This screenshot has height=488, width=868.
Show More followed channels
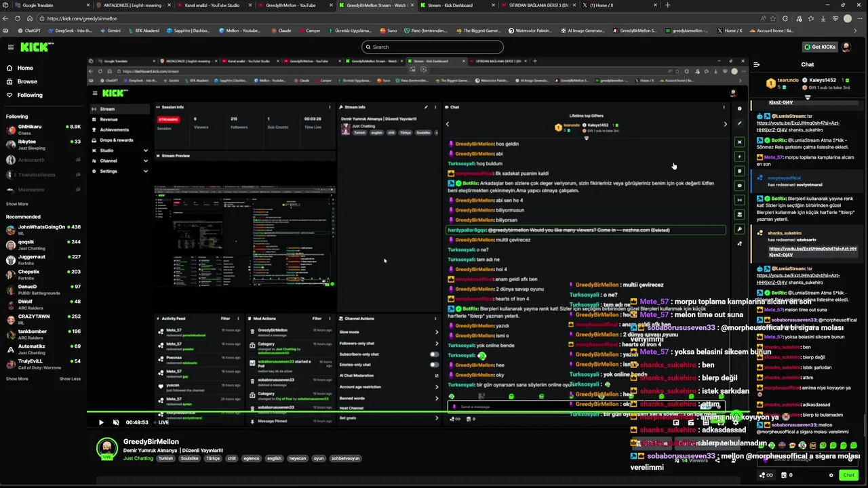[17, 203]
